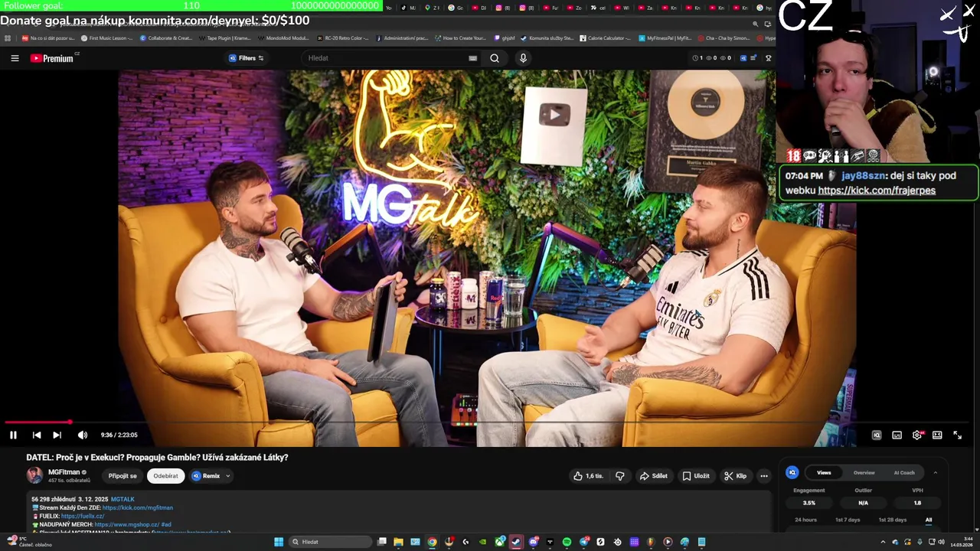The image size is (980, 551).
Task: Open vidIQ extension icon near notifications
Action: point(743,58)
